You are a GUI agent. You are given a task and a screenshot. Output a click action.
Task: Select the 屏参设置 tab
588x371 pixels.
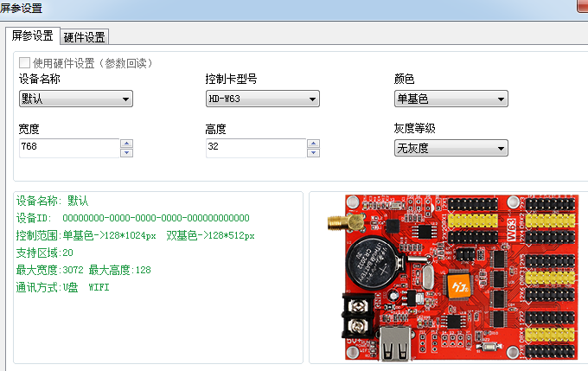coord(33,36)
